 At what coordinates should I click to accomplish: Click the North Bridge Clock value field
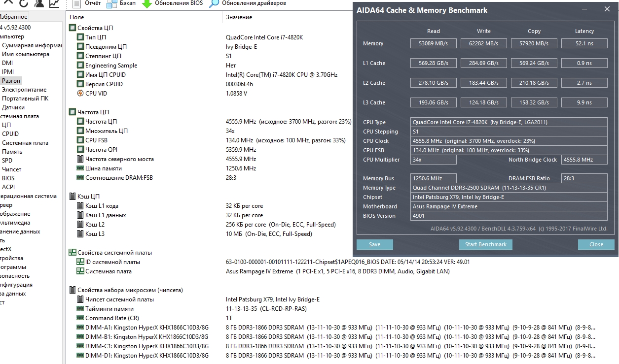[584, 160]
